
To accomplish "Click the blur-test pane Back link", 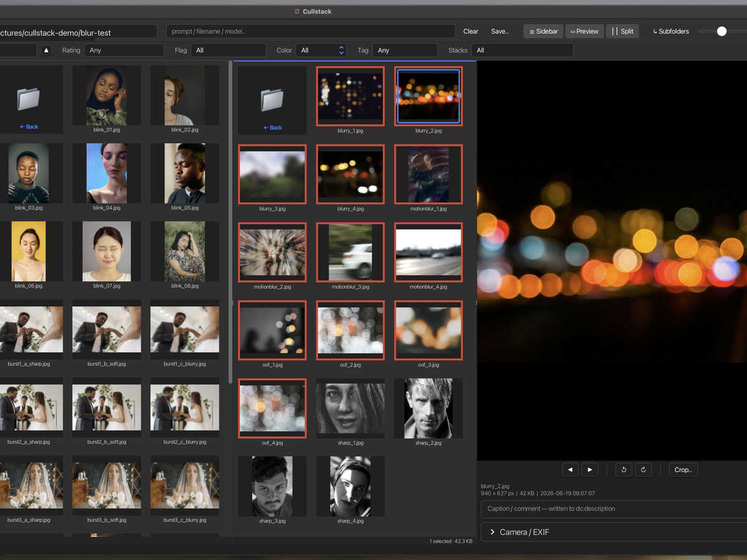I will (x=272, y=128).
